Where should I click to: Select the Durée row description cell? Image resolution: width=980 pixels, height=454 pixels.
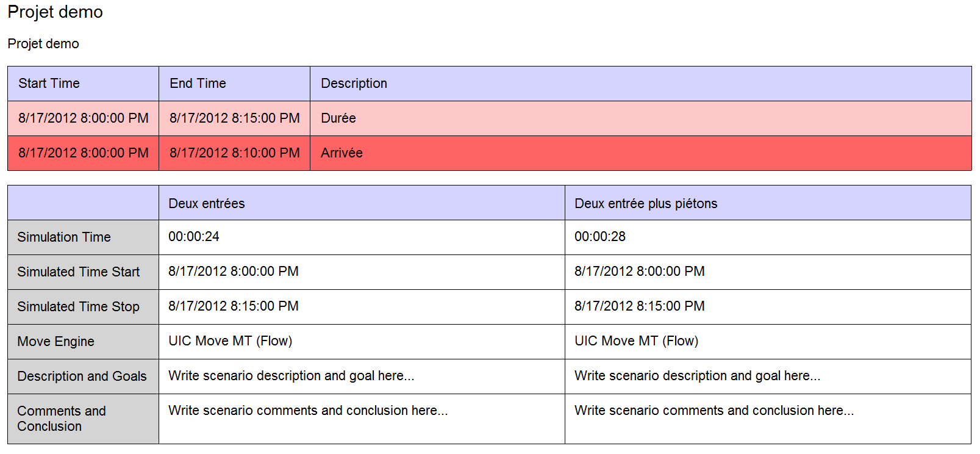338,118
